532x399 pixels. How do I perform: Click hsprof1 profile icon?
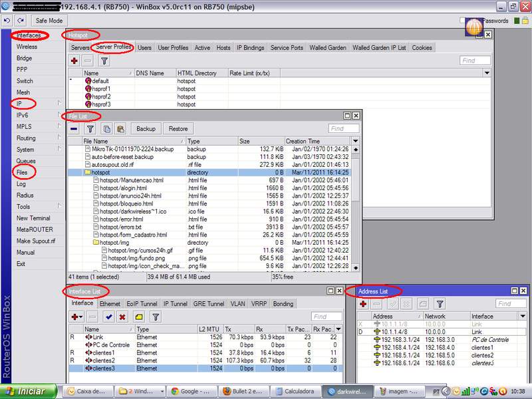[88, 88]
